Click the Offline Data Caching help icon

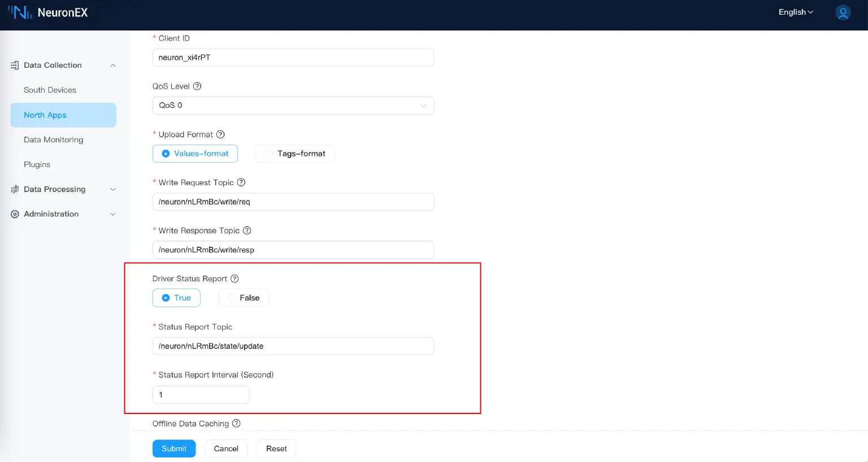click(236, 423)
